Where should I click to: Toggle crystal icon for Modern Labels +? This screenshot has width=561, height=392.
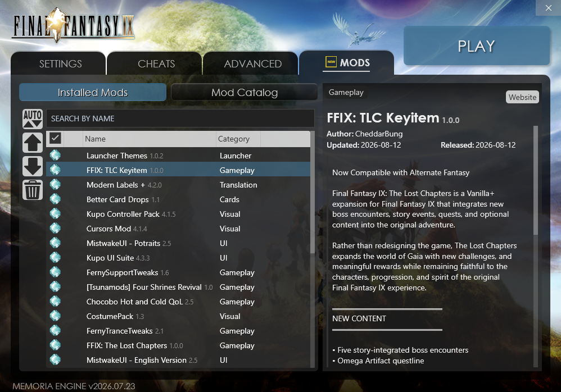pos(55,185)
